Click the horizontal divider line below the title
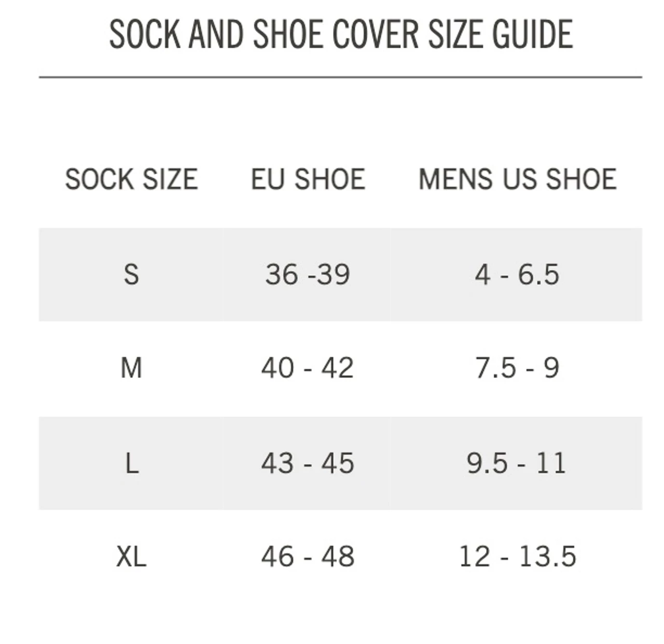This screenshot has height=644, width=664. pos(340,77)
